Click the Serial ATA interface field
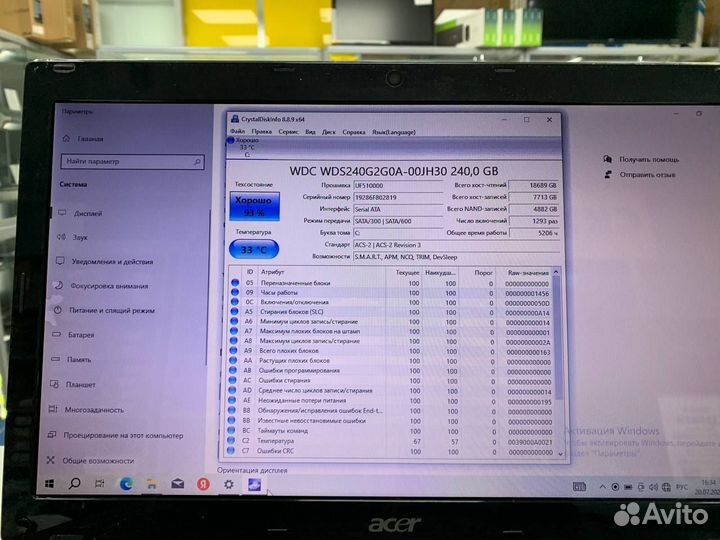 [398, 209]
